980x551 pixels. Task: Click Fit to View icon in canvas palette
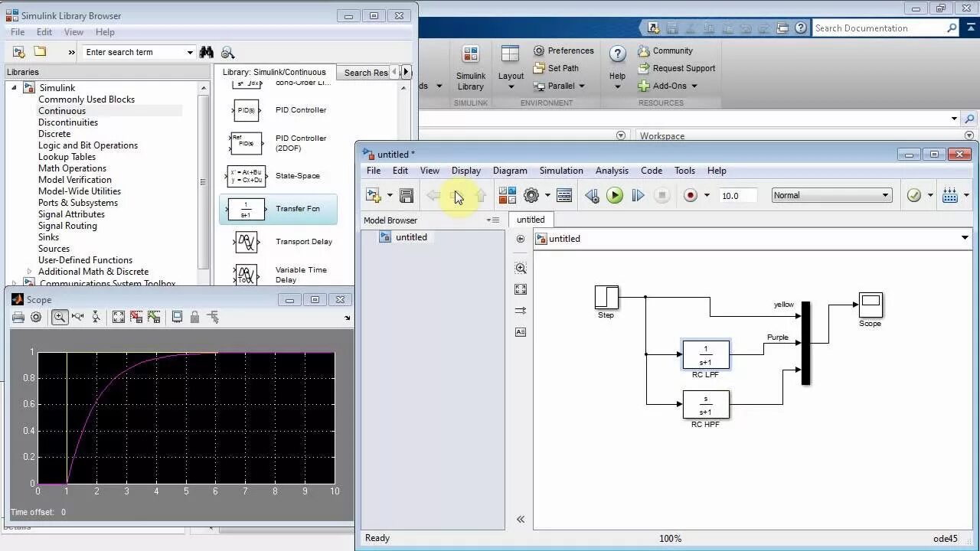coord(521,289)
